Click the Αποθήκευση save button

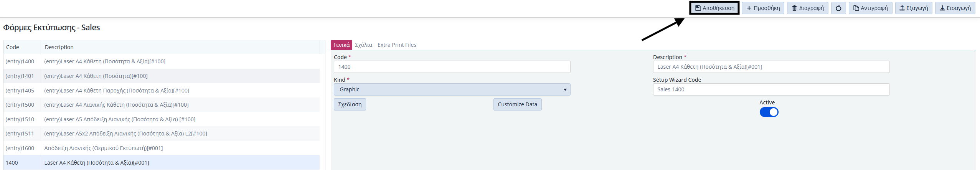pos(714,8)
